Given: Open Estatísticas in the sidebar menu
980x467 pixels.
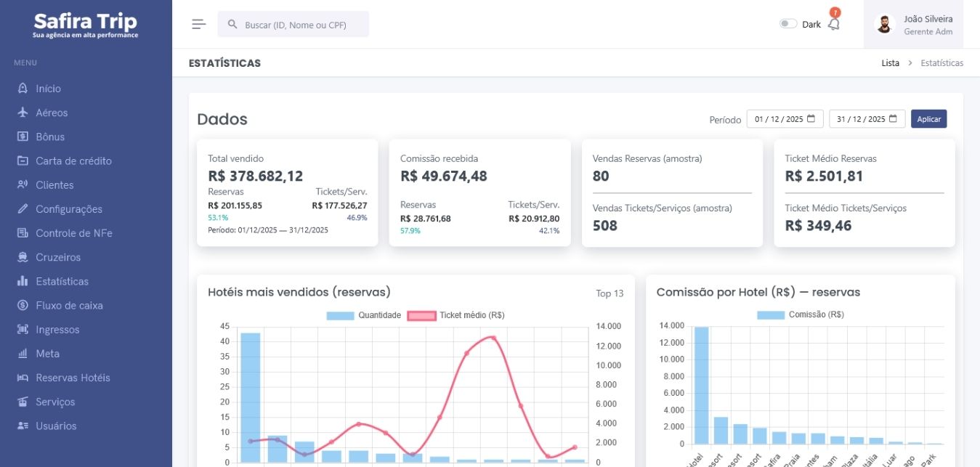Looking at the screenshot, I should click(x=62, y=281).
